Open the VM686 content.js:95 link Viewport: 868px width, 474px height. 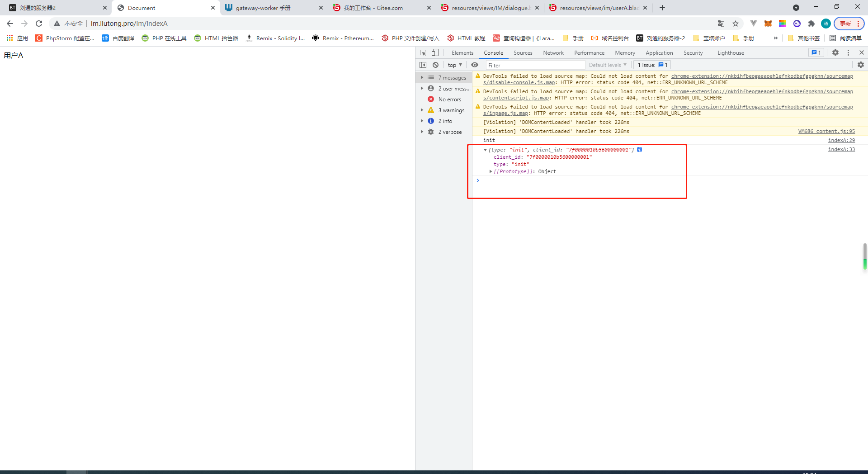[x=826, y=131]
